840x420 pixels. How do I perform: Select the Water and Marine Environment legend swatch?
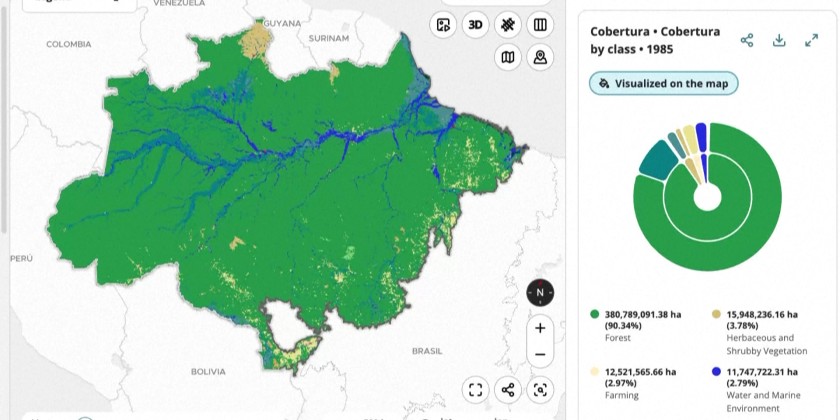[717, 372]
